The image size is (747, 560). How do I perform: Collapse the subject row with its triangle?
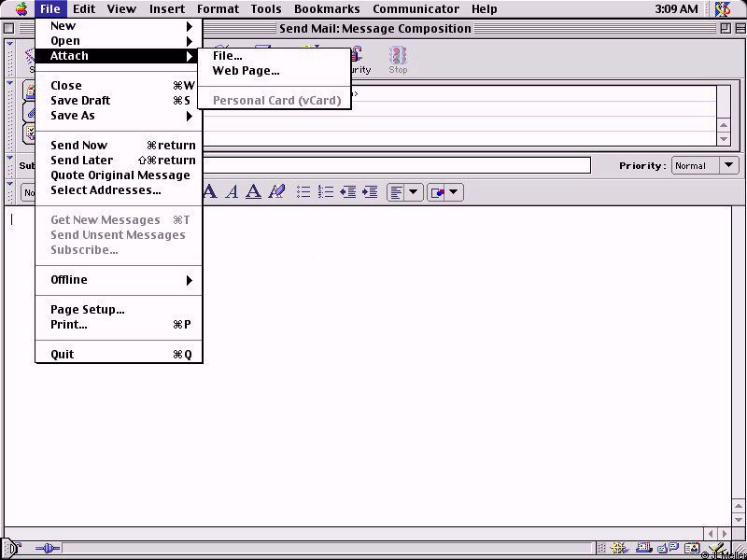tap(10, 157)
